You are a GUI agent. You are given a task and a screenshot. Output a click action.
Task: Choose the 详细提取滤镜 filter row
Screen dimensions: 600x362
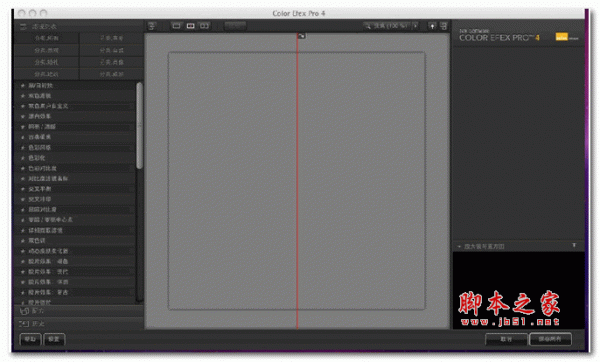[75, 230]
